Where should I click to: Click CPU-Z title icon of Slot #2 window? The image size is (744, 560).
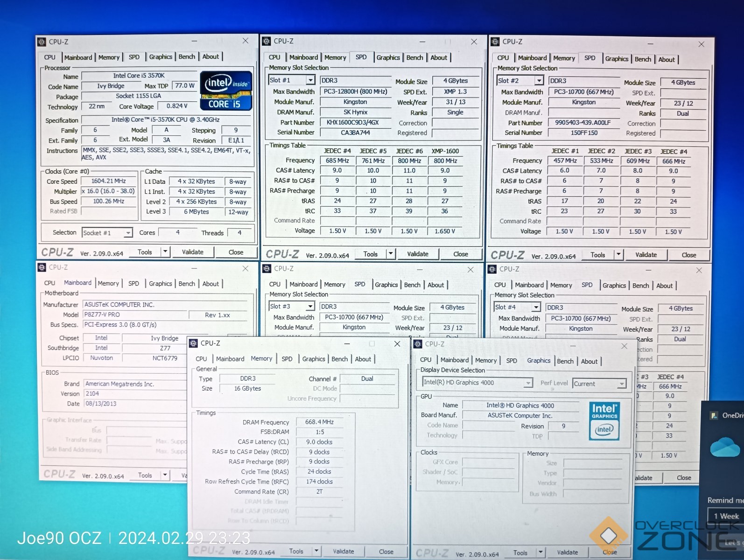pyautogui.click(x=495, y=42)
